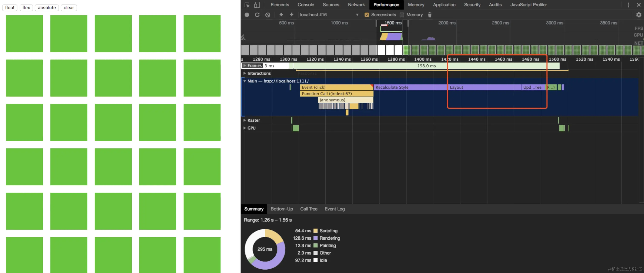Screen dimensions: 644x273
Task: Switch to the Network tab
Action: pos(356,5)
